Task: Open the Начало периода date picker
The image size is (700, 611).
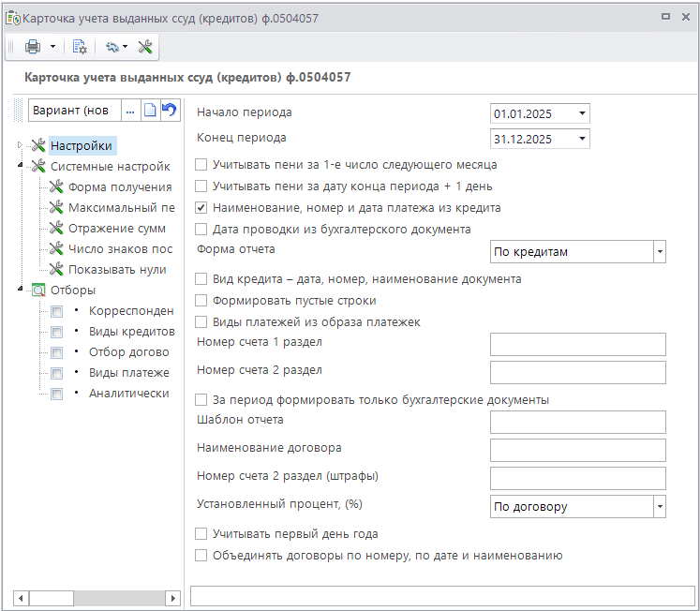Action: pos(582,114)
